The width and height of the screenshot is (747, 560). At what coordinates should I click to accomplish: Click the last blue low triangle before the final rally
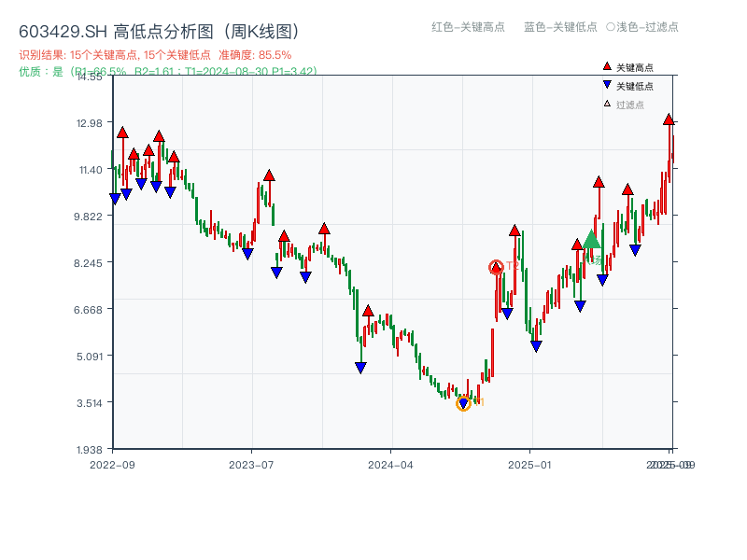635,250
